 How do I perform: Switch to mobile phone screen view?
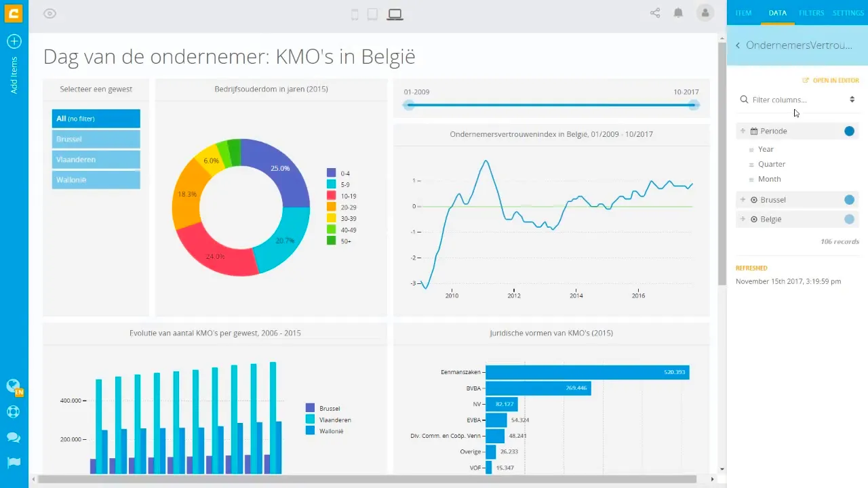[x=355, y=14]
